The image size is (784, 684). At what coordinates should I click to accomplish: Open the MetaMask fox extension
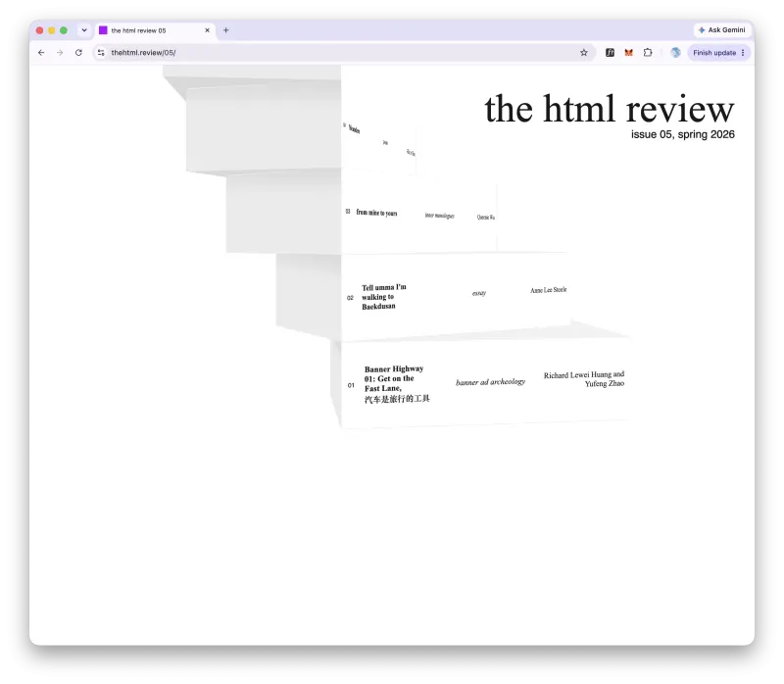tap(628, 53)
